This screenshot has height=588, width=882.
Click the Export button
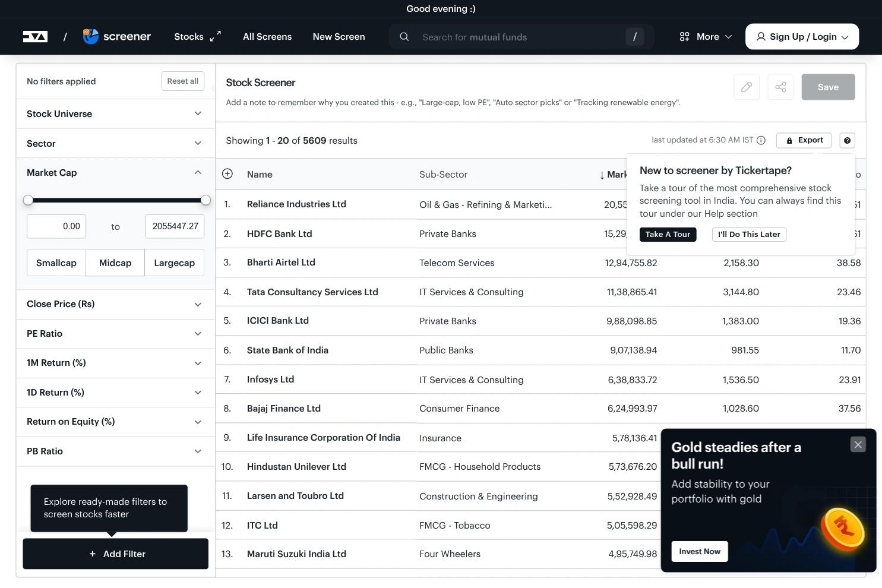pyautogui.click(x=804, y=140)
